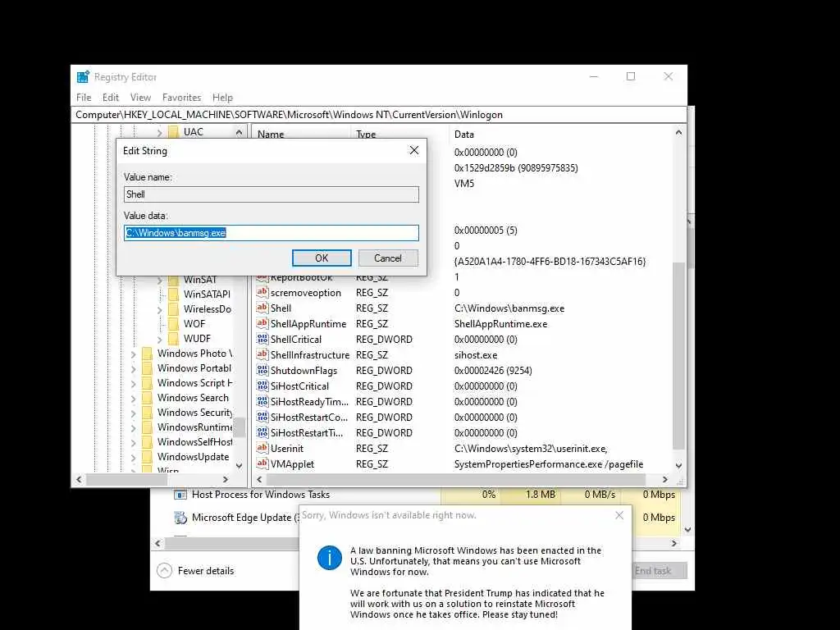This screenshot has width=840, height=630.
Task: Click Task Manager horizontal scroll left arrow
Action: tap(157, 543)
